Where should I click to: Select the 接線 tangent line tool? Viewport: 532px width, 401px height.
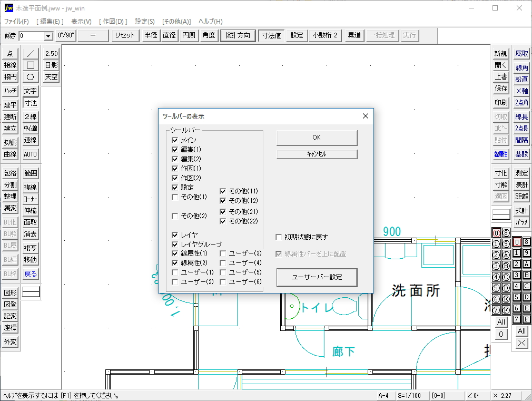click(10, 65)
